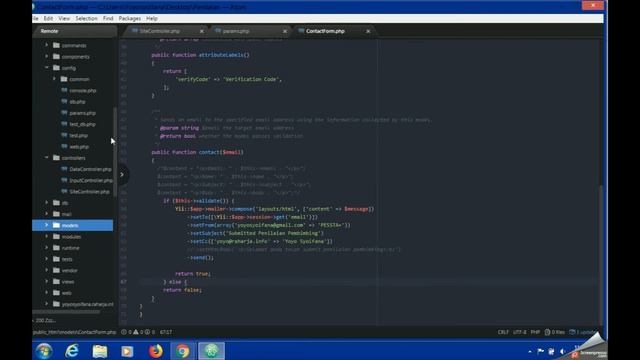Open InputController.php in the tree
Viewport: 640px width, 360px height.
tap(91, 180)
